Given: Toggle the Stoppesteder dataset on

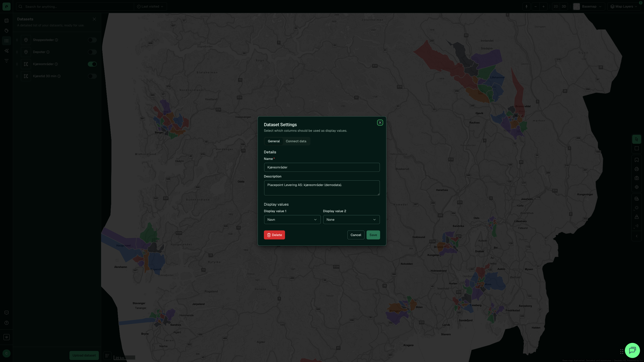Looking at the screenshot, I should 92,40.
